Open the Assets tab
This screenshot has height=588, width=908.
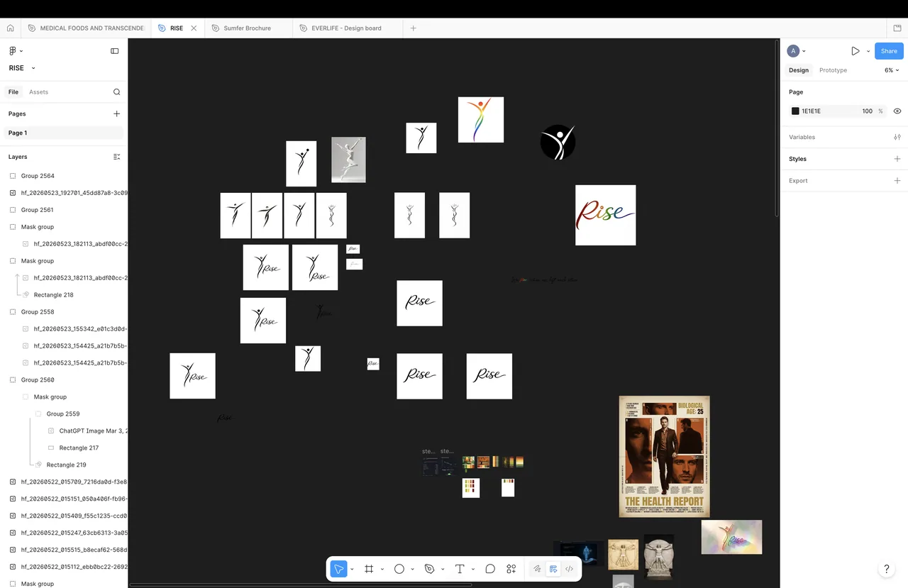click(38, 92)
